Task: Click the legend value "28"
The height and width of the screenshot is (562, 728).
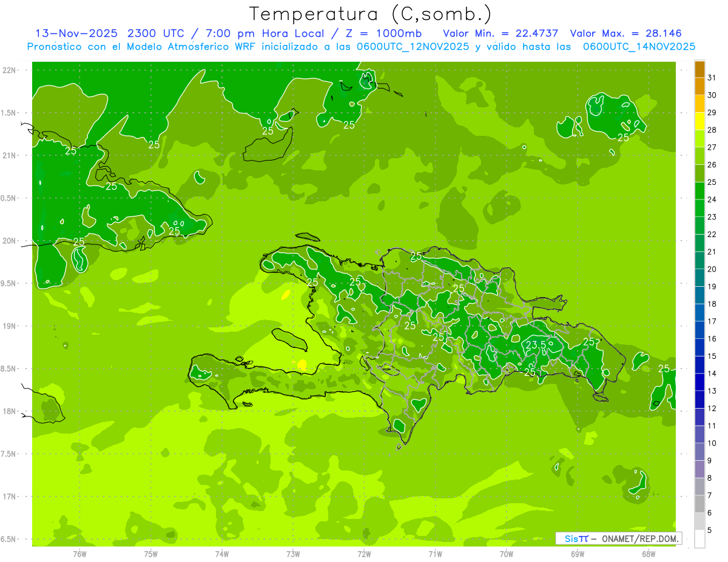Action: (x=712, y=130)
